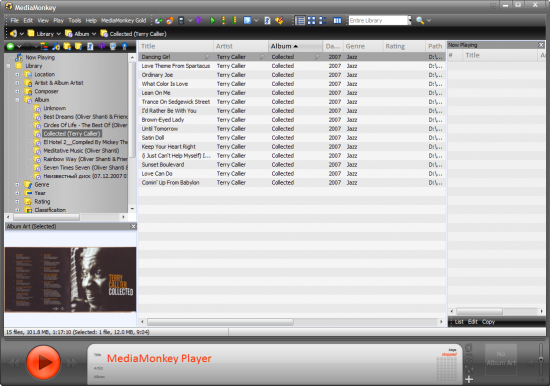Image resolution: width=550 pixels, height=386 pixels.
Task: Expand the Artist & Album Artist node
Action: 17,83
